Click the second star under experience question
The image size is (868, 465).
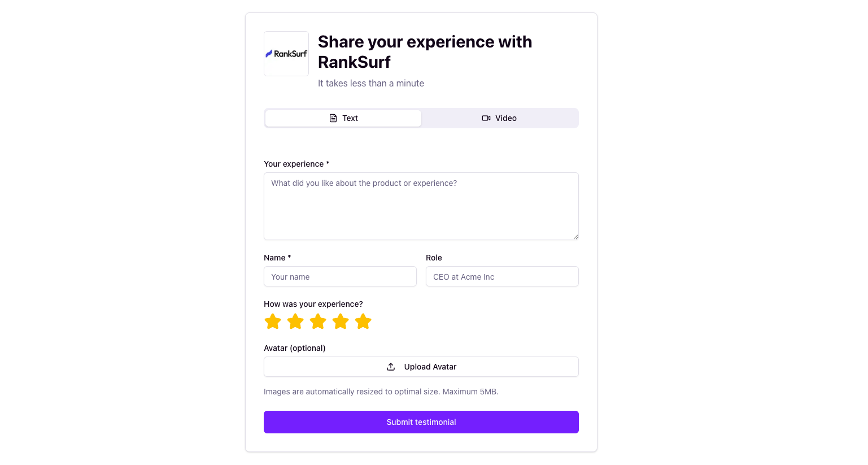point(295,321)
